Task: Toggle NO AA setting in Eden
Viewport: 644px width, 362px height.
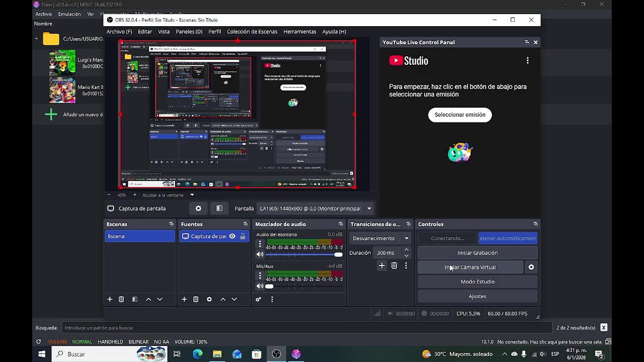Action: [x=162, y=342]
